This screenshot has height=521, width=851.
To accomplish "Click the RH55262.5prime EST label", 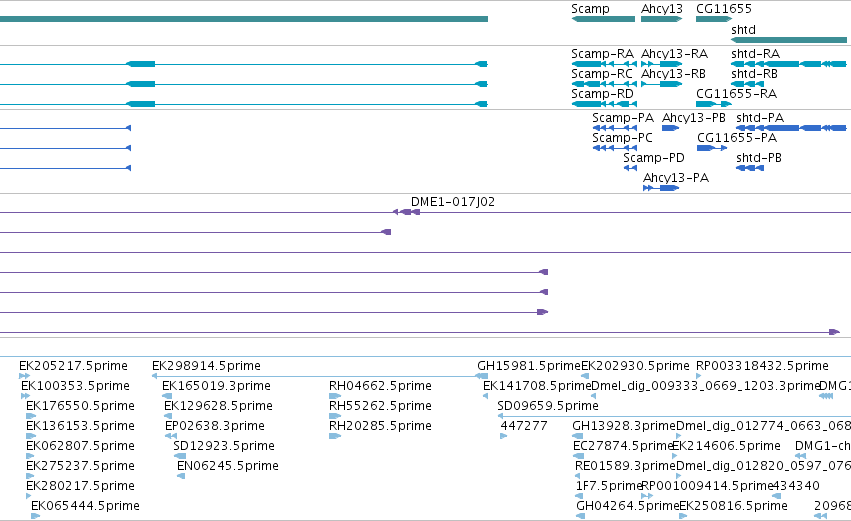I will tap(380, 406).
